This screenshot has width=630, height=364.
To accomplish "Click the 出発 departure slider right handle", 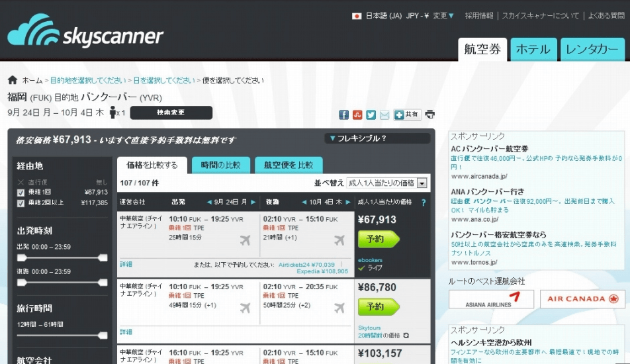I will (103, 258).
